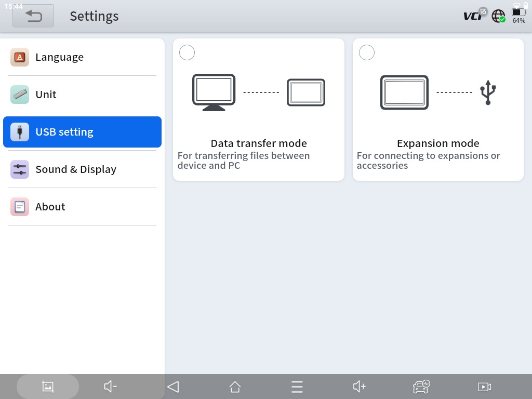Click the Expansion mode card title
This screenshot has height=399, width=532.
coord(438,143)
